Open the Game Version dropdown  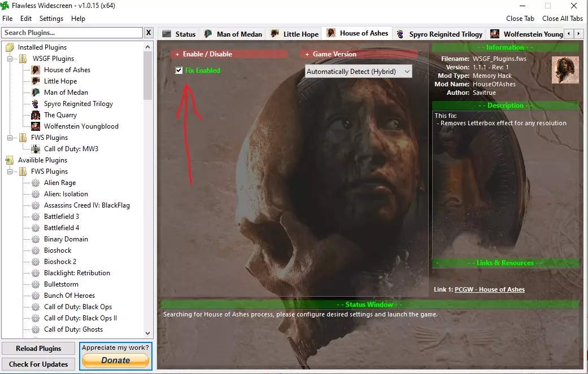click(x=359, y=72)
